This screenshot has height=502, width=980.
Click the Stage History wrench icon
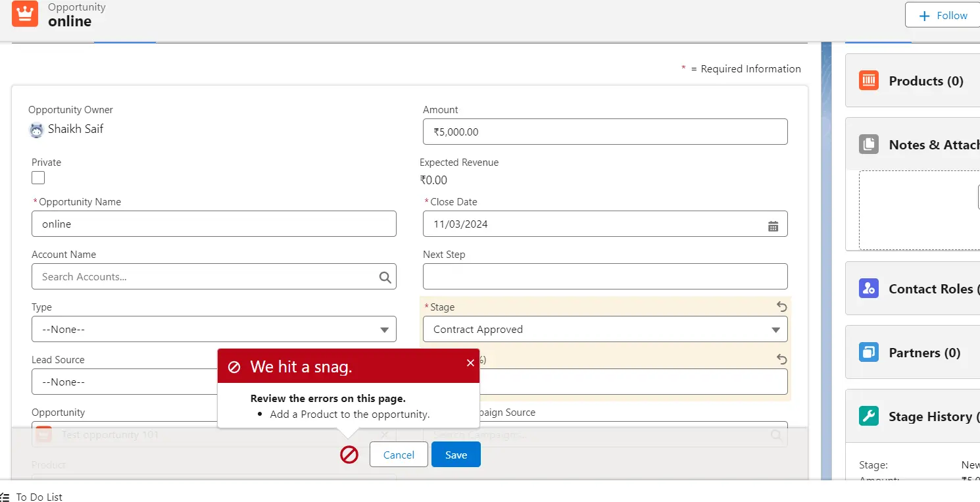(x=868, y=416)
